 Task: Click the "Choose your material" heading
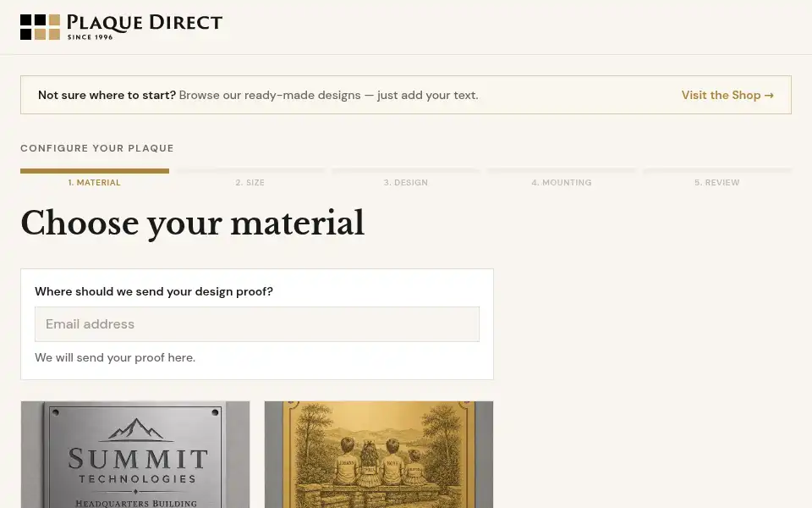coord(192,224)
